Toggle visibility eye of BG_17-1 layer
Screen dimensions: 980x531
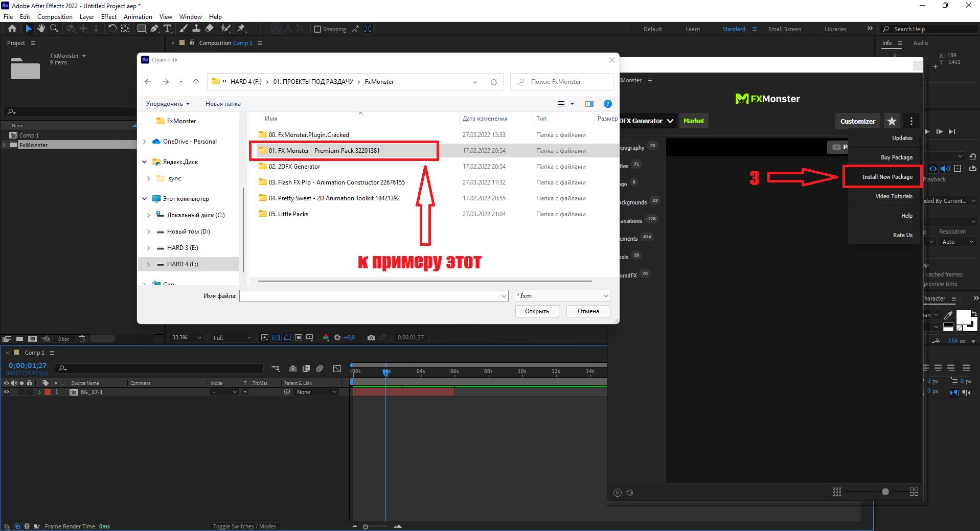click(7, 392)
